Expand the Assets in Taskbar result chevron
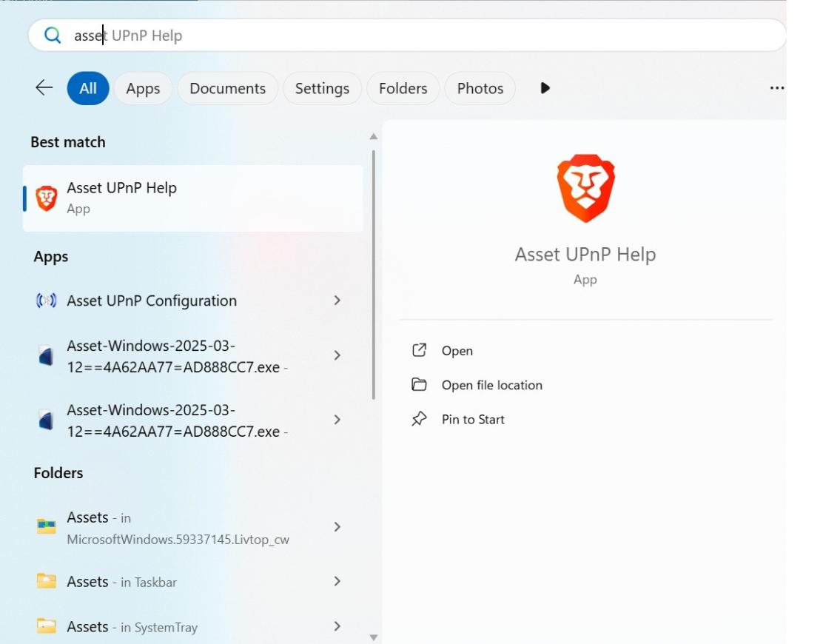Screen dimensions: 823x644 (x=337, y=582)
